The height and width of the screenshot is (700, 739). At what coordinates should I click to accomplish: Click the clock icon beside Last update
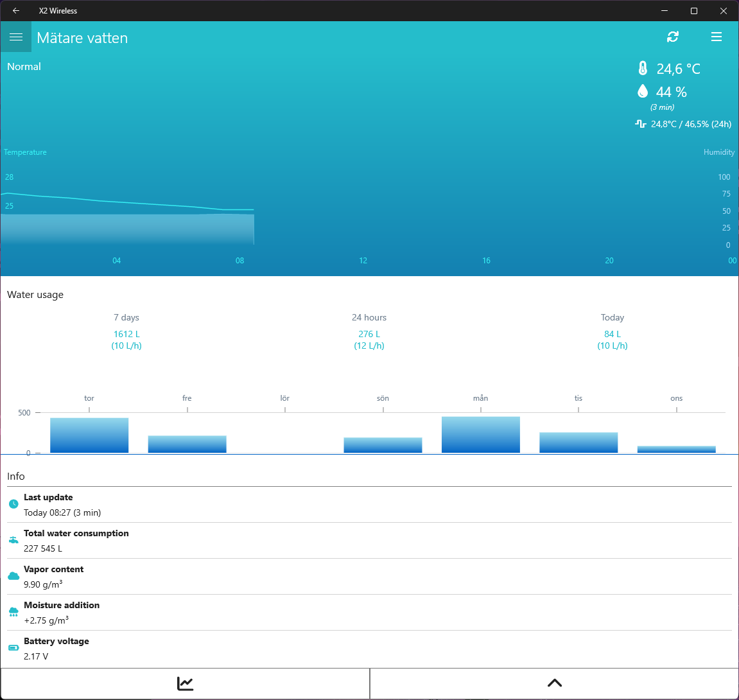pyautogui.click(x=13, y=504)
